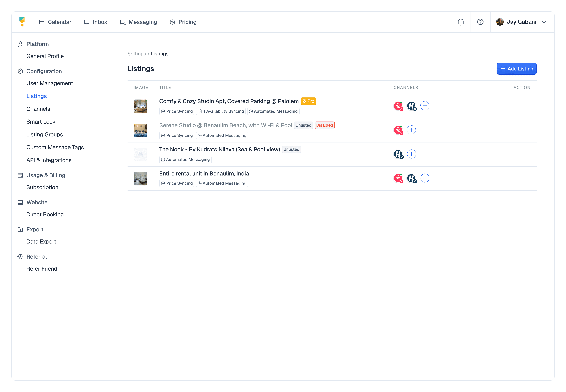Add a channel to The Nook listing
The height and width of the screenshot is (392, 566).
click(411, 154)
